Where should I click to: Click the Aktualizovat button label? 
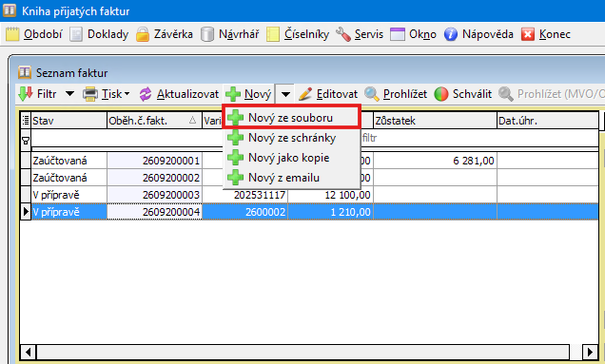click(187, 94)
